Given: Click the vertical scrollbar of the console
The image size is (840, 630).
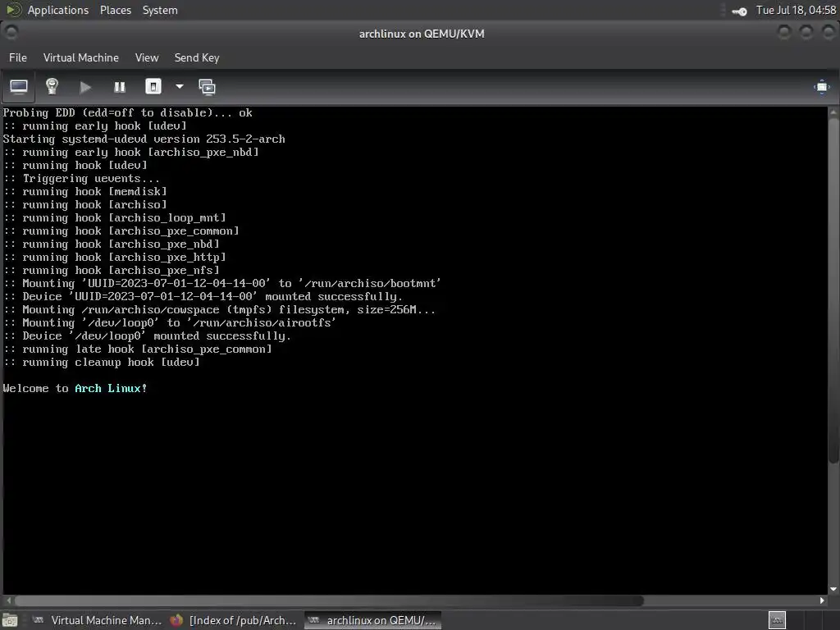Looking at the screenshot, I should (833, 290).
